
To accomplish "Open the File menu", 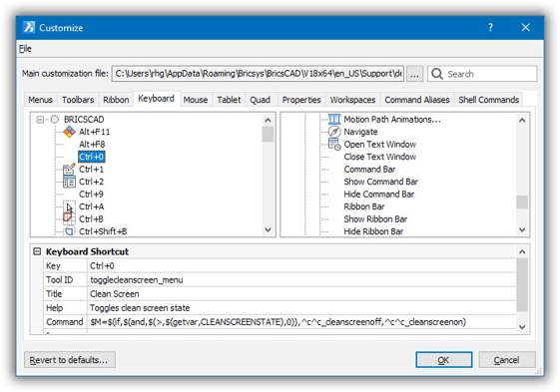I will click(x=25, y=49).
